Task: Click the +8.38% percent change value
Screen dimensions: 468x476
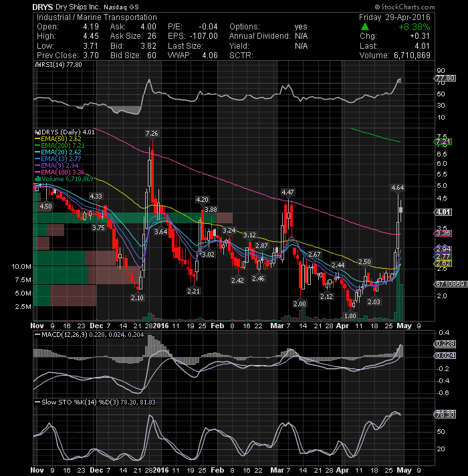Action: coord(415,27)
